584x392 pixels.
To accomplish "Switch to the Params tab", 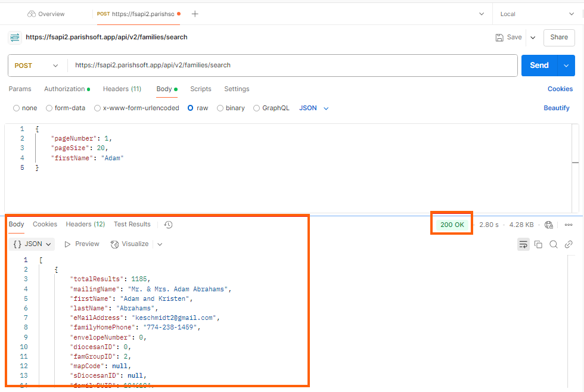I will 20,89.
